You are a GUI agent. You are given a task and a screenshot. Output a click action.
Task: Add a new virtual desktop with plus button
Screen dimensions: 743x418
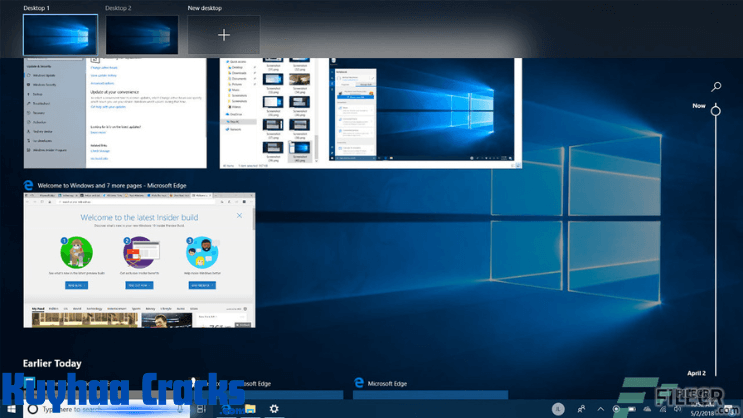(x=224, y=35)
